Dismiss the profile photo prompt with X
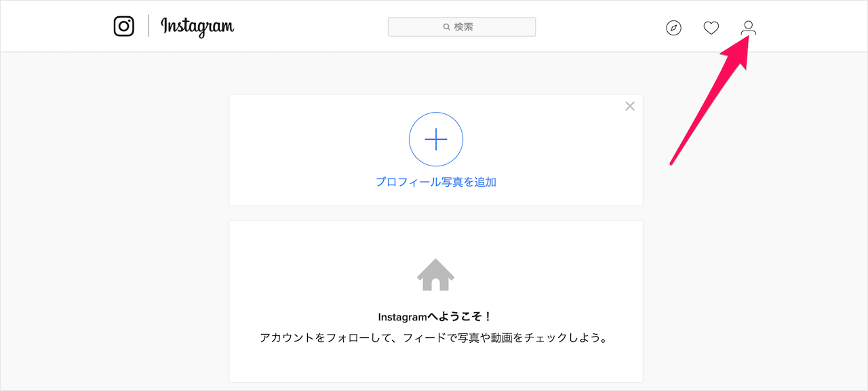Image resolution: width=868 pixels, height=391 pixels. (629, 106)
